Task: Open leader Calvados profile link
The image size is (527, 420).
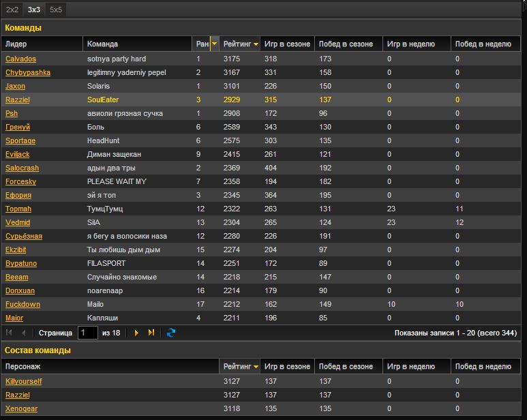Action: coord(20,59)
